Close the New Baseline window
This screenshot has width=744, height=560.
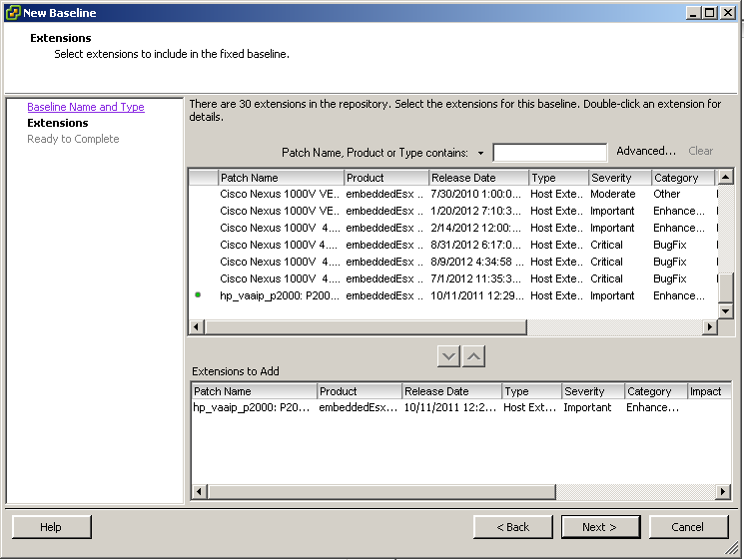[x=727, y=13]
